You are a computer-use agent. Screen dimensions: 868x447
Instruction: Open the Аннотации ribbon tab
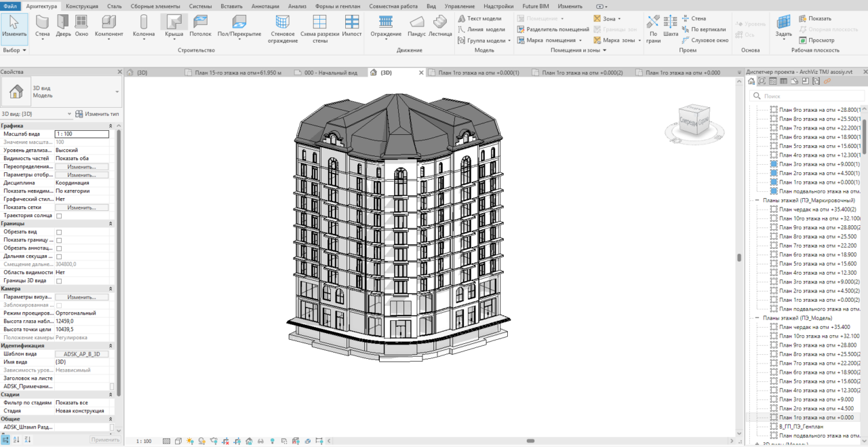(264, 6)
